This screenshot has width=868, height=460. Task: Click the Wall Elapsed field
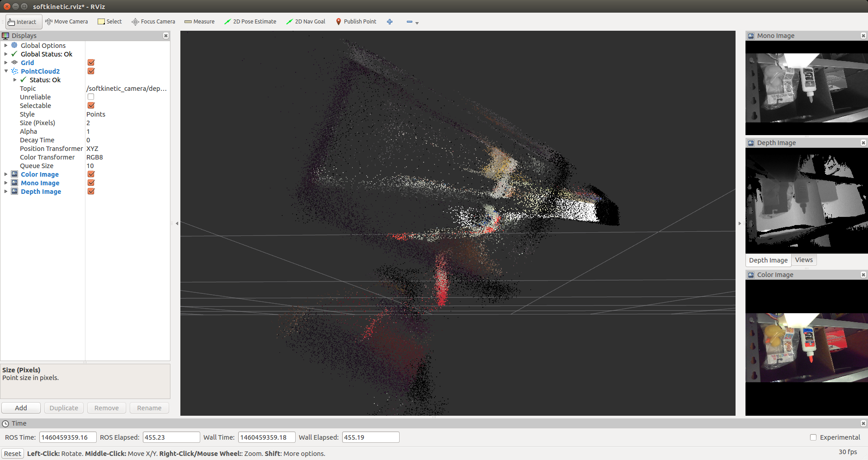pos(371,437)
